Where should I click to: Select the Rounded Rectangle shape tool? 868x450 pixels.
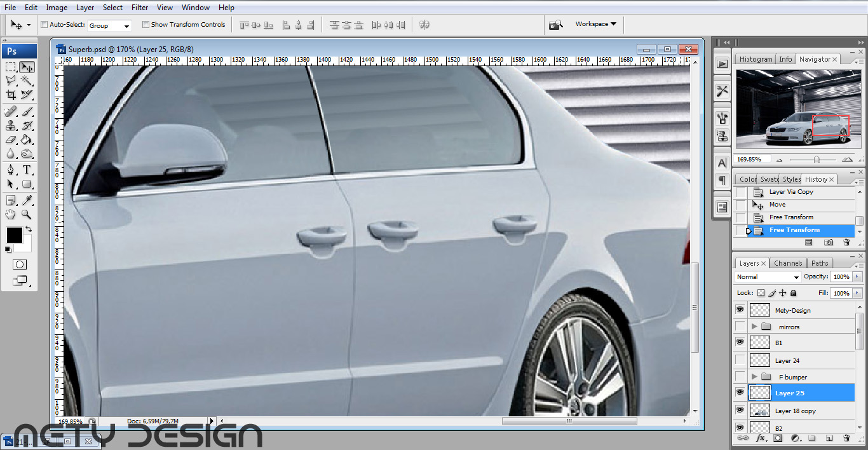(27, 184)
